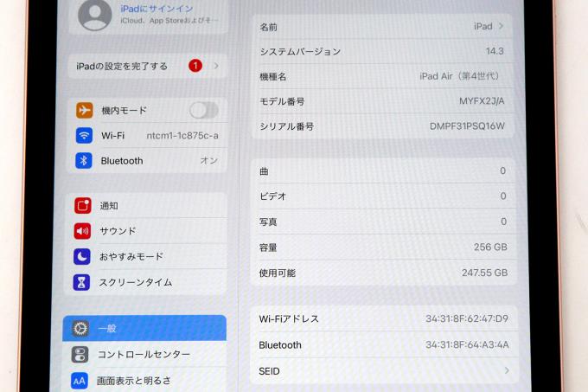Tap the Bluetooth icon in sidebar
Screen dimensions: 588x392
[x=84, y=161]
